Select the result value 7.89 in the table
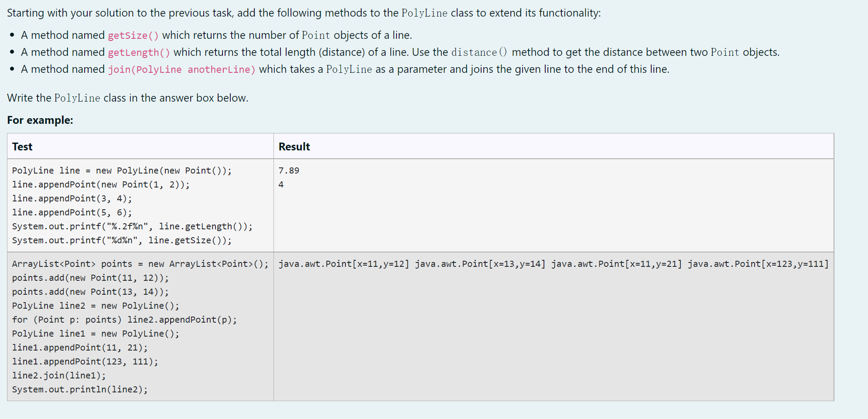The height and width of the screenshot is (419, 868). point(288,170)
